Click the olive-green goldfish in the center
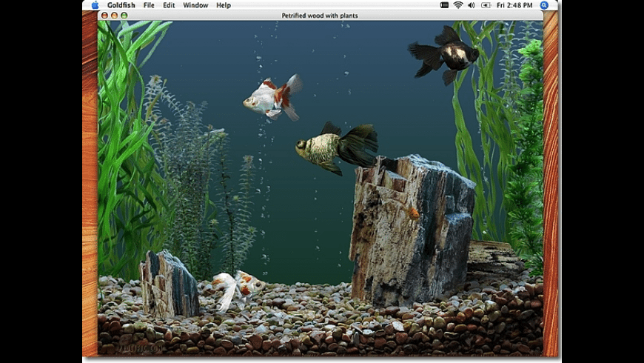The width and height of the screenshot is (644, 363). (336, 148)
